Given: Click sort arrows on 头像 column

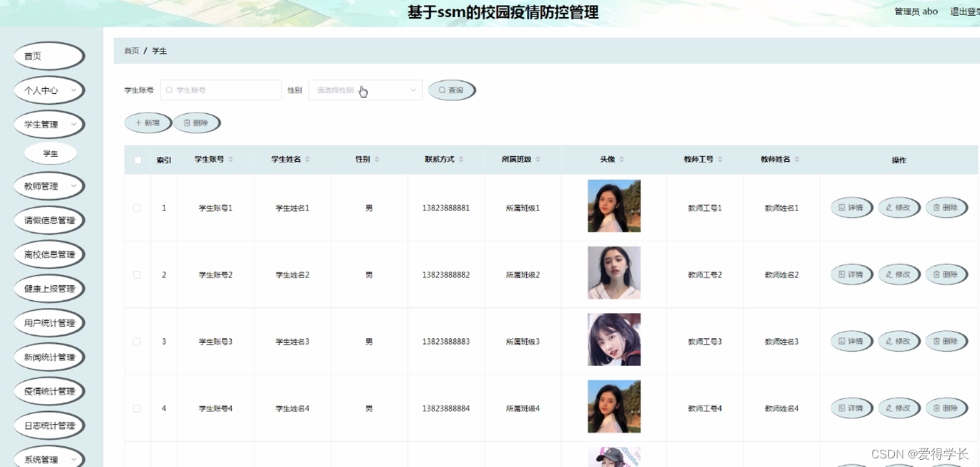Looking at the screenshot, I should click(621, 160).
